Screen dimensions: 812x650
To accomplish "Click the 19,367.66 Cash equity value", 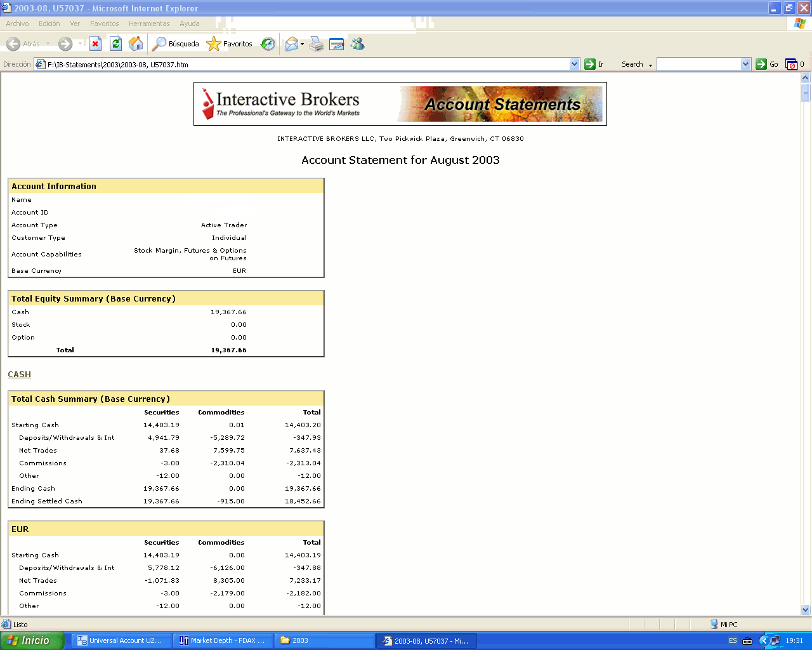I will point(228,312).
